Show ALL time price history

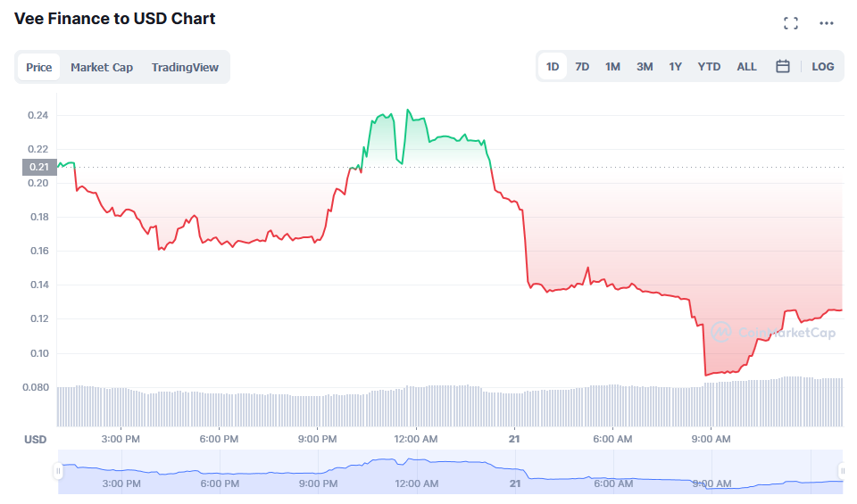tap(746, 66)
